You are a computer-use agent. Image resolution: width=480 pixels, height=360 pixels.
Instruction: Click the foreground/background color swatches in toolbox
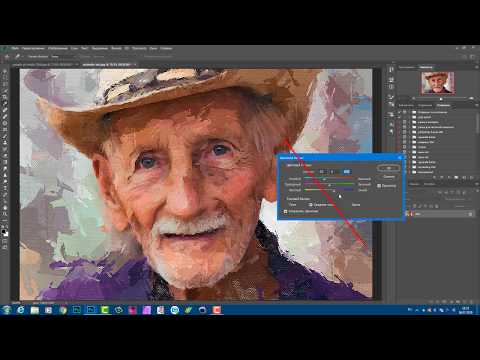[x=5, y=233]
